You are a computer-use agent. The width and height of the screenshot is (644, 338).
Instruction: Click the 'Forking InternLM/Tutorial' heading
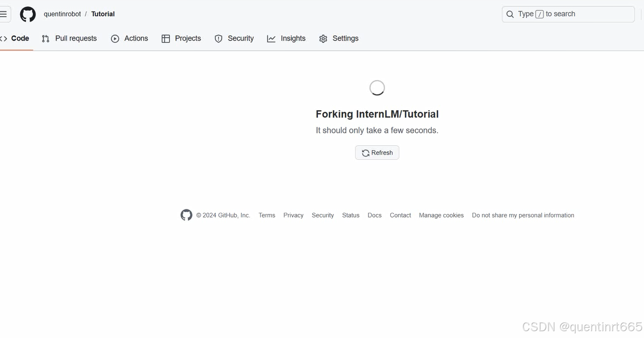pos(377,114)
